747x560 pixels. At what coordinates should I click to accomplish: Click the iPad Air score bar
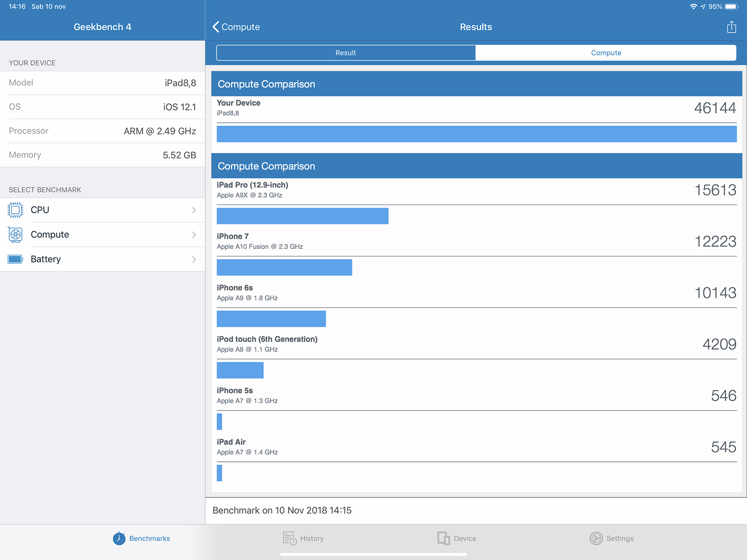point(219,473)
